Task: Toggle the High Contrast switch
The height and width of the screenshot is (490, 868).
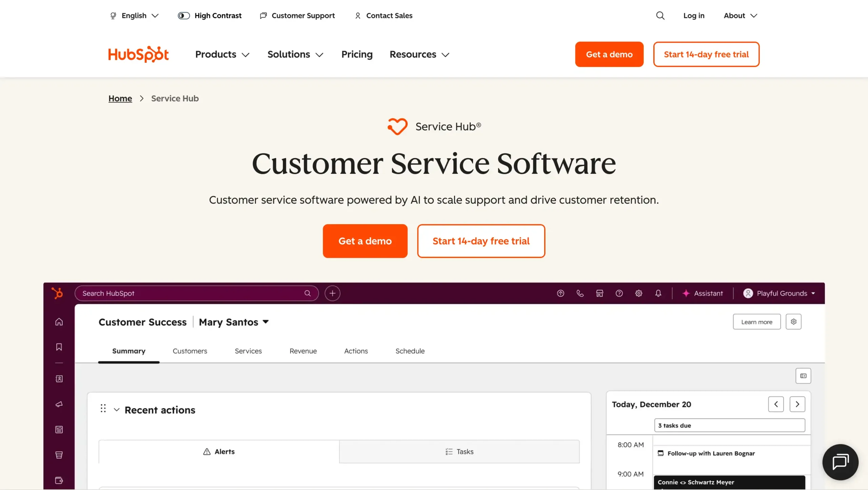Action: click(184, 16)
